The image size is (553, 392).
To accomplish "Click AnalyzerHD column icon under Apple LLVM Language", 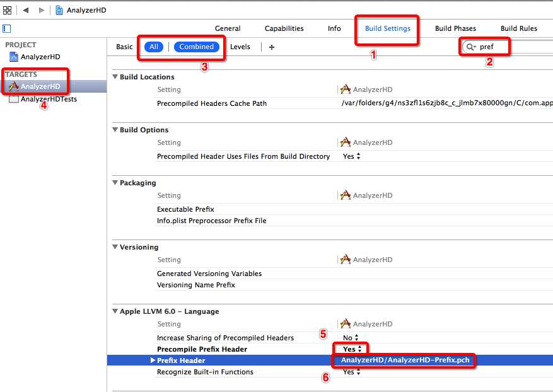I will 346,323.
